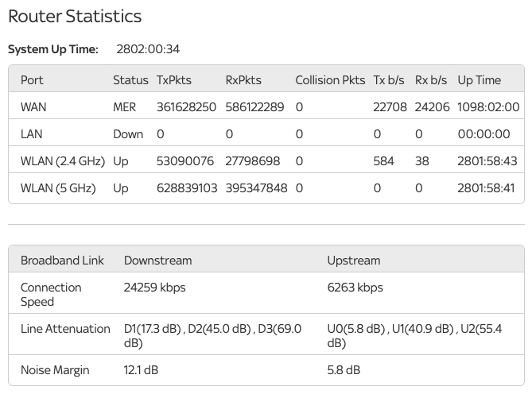Click the Status column header
Image resolution: width=532 pixels, height=394 pixels.
coord(130,80)
